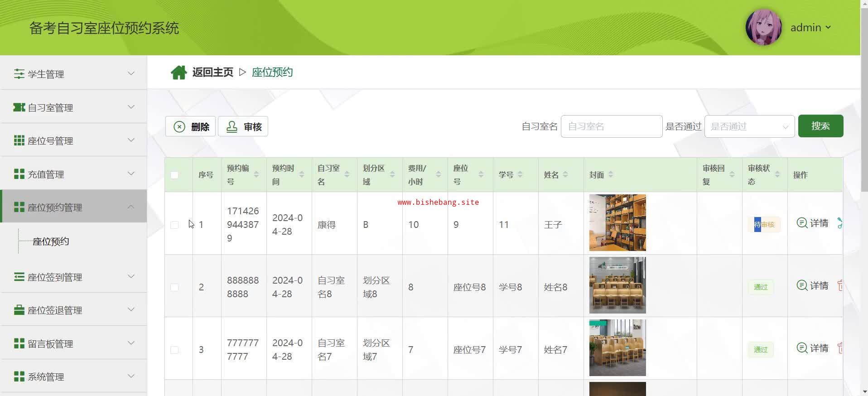
Task: Open the bookshelf cover image for 王子
Action: [x=617, y=222]
